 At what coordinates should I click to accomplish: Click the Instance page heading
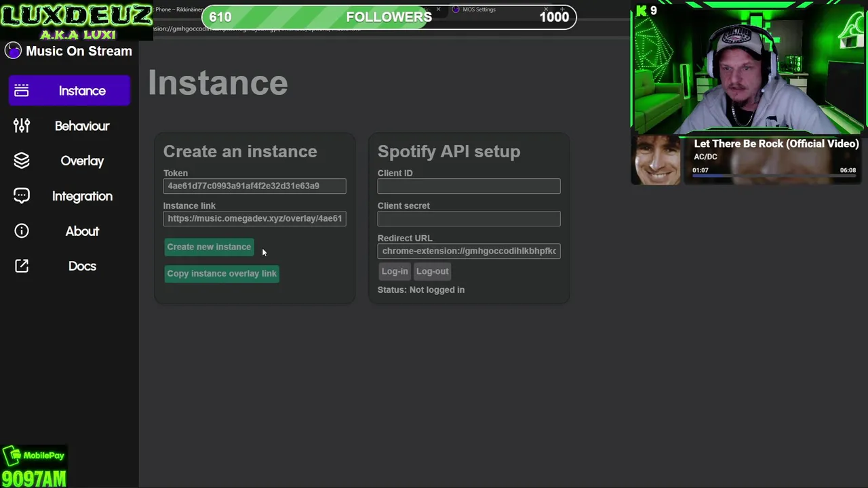tap(218, 83)
